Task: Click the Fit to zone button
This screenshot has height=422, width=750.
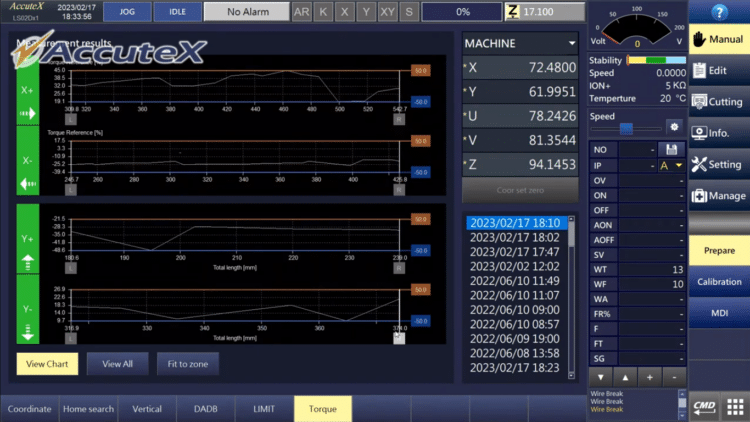Action: pyautogui.click(x=188, y=364)
